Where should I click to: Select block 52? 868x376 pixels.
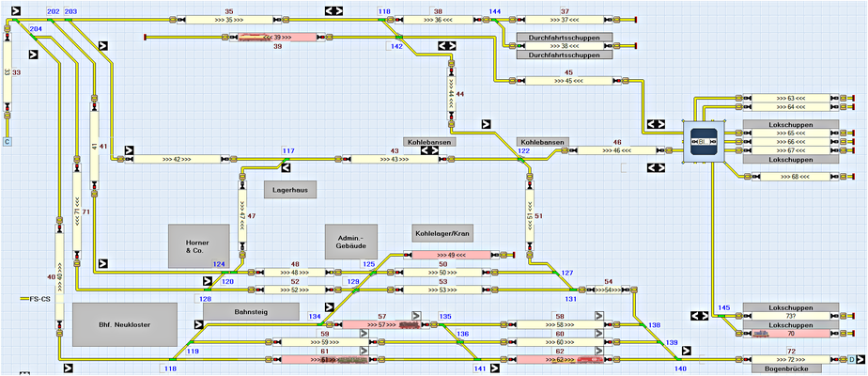coord(295,290)
